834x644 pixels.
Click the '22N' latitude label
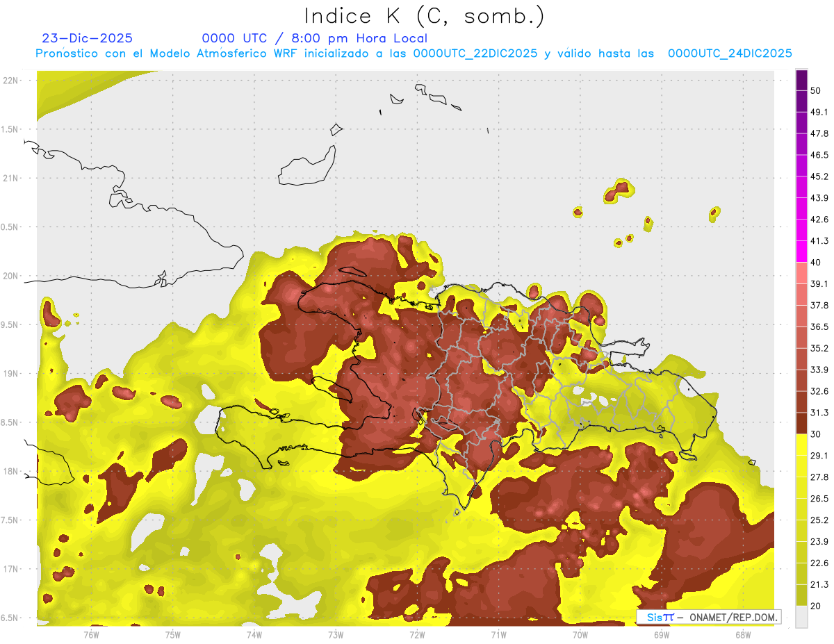click(12, 80)
